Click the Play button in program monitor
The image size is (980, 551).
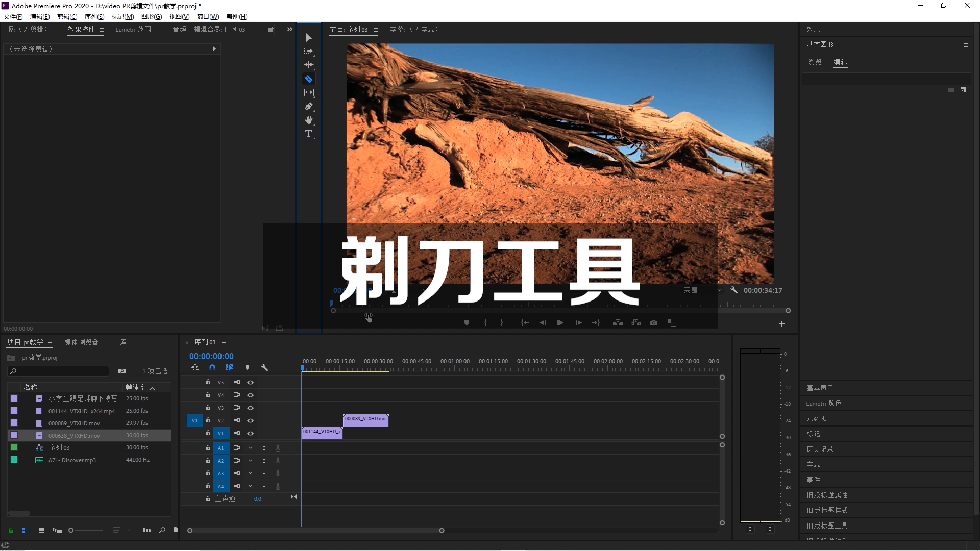(560, 323)
